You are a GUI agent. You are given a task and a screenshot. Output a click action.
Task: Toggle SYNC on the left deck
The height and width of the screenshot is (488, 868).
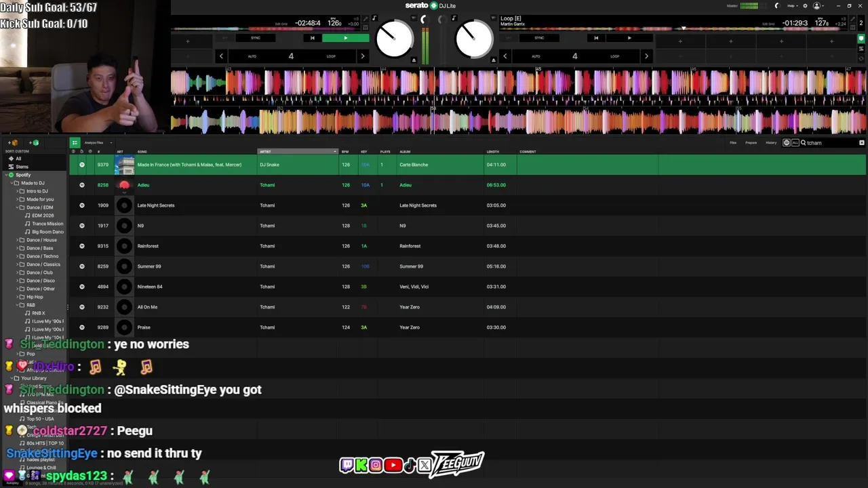pyautogui.click(x=256, y=38)
